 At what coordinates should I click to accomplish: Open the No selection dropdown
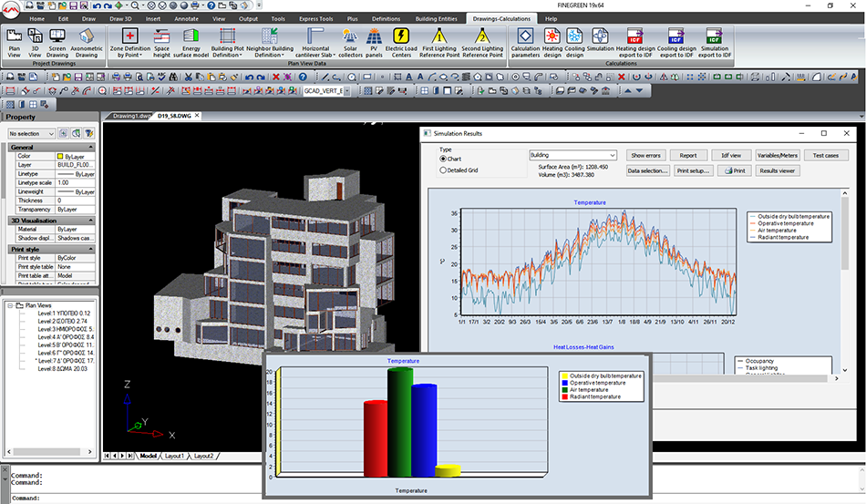32,134
